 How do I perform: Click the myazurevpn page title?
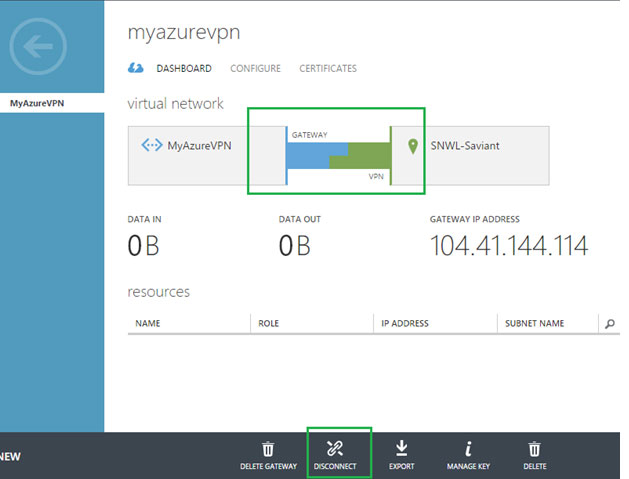coord(184,33)
